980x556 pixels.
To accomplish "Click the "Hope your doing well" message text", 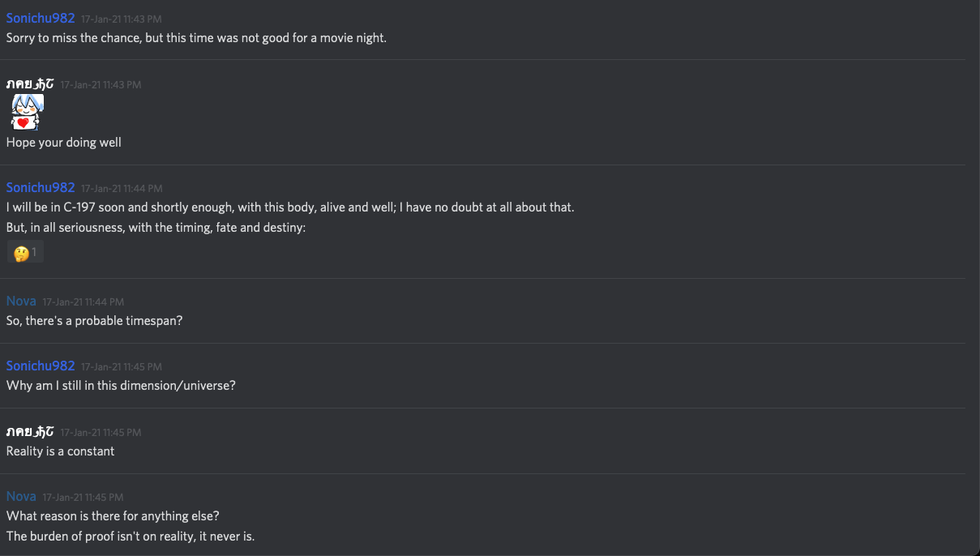I will coord(64,143).
